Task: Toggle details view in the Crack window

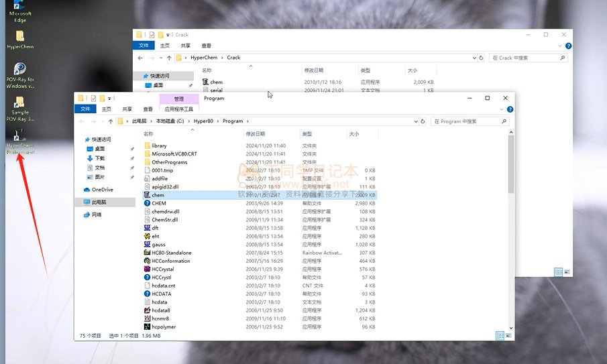Action: [558, 271]
